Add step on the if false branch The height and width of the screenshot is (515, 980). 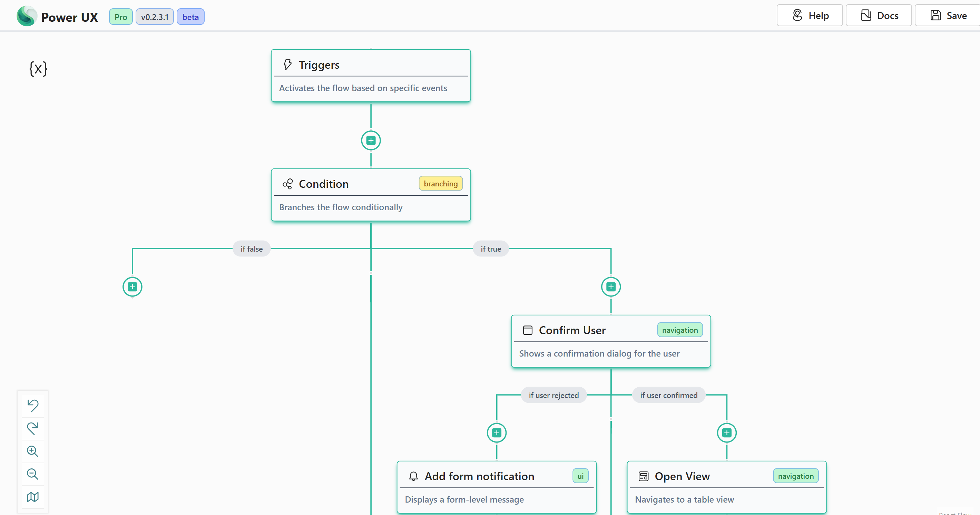click(x=133, y=286)
